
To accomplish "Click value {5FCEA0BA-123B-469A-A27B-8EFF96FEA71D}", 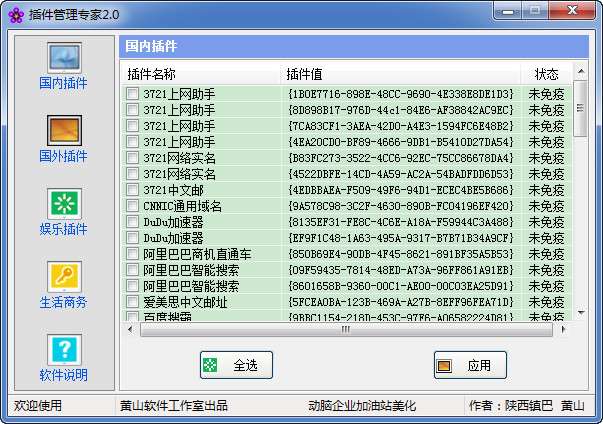I will (x=401, y=303).
